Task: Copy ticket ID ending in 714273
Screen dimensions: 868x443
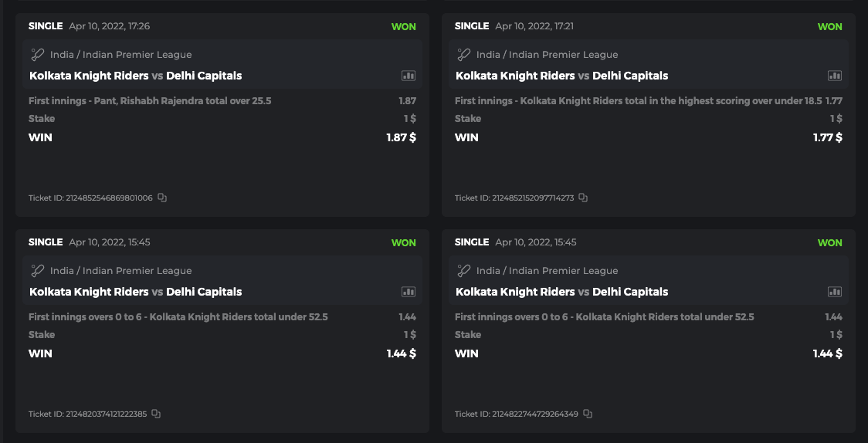Action: (x=583, y=198)
